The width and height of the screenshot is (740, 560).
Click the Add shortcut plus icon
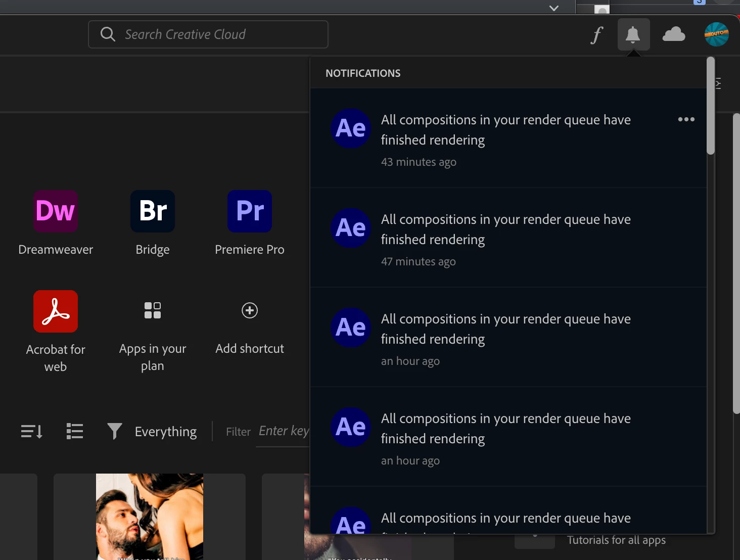pyautogui.click(x=250, y=310)
